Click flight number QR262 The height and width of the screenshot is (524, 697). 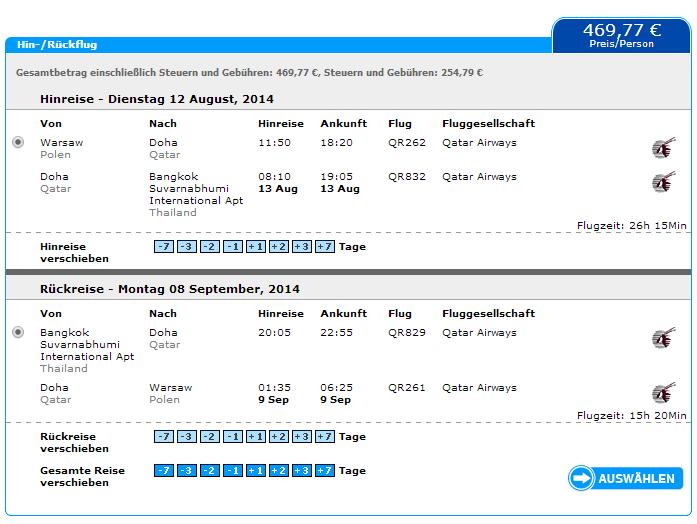coord(407,143)
